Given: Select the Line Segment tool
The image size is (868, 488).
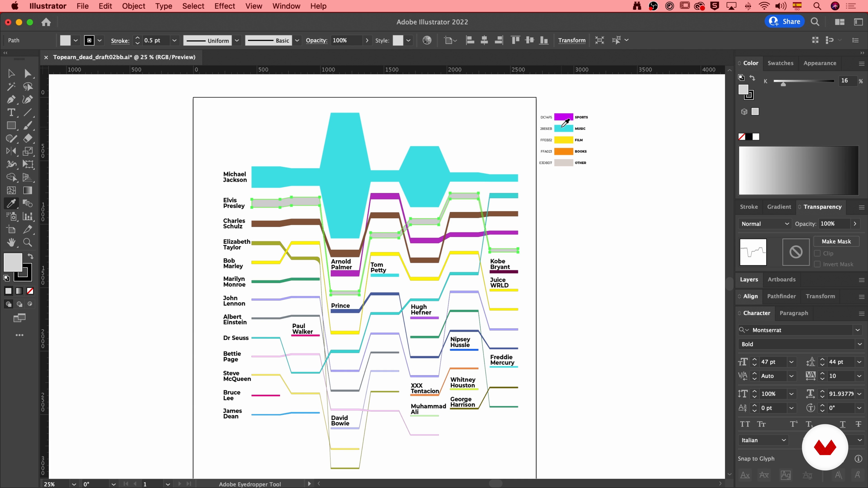Looking at the screenshot, I should click(28, 113).
